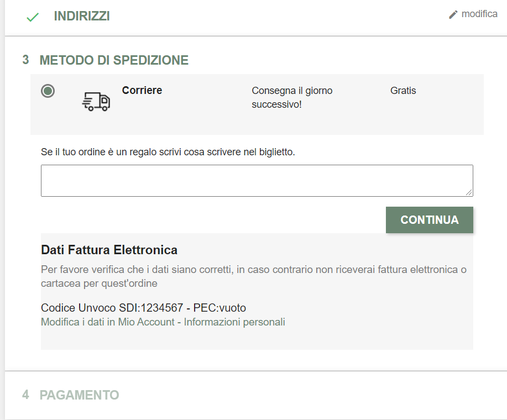Screen dimensions: 507x420
Task: Open the modifica link for addresses
Action: [x=479, y=14]
